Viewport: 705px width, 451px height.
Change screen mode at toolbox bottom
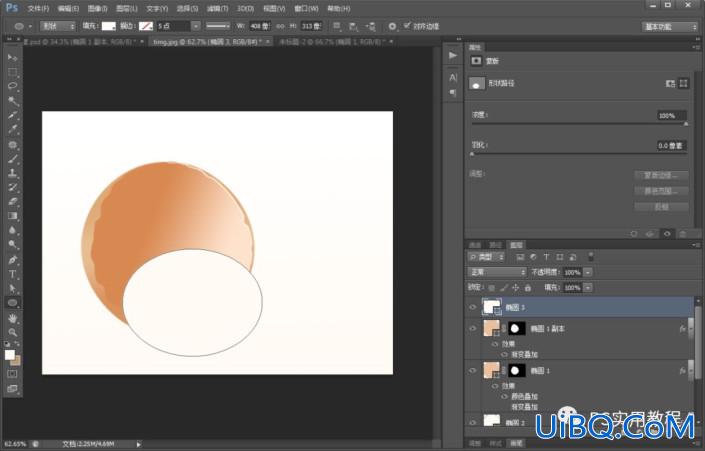12,388
